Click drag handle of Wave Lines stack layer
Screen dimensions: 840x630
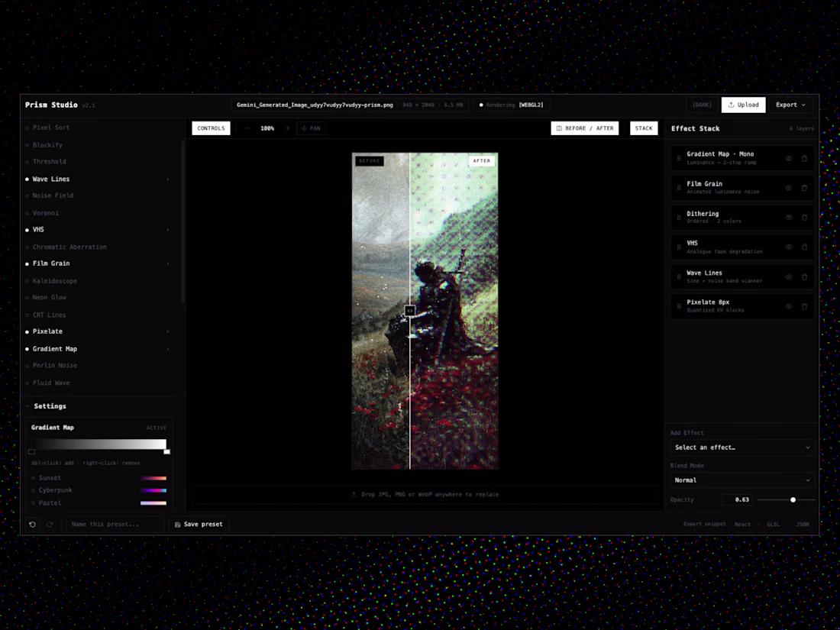[x=679, y=277]
